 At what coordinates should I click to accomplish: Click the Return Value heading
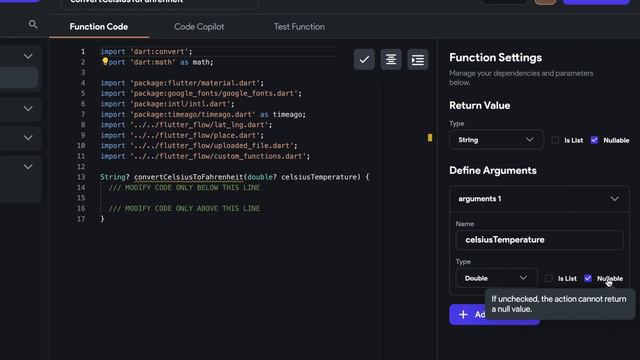click(480, 105)
